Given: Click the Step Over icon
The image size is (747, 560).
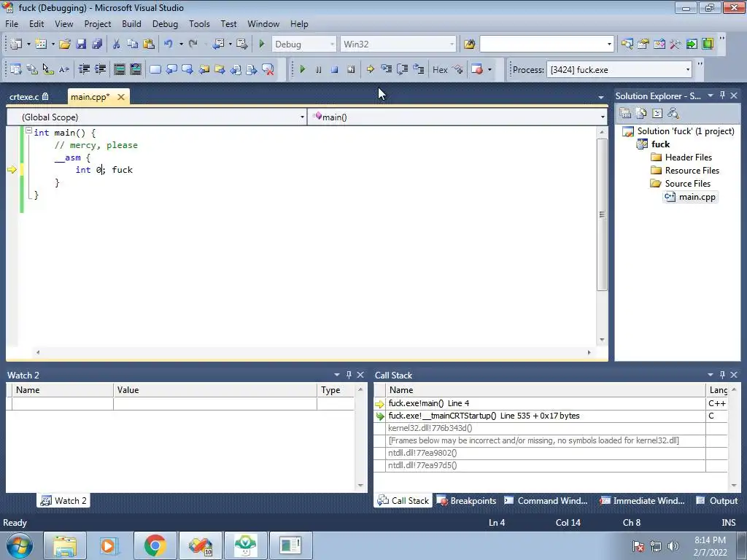Looking at the screenshot, I should 403,69.
